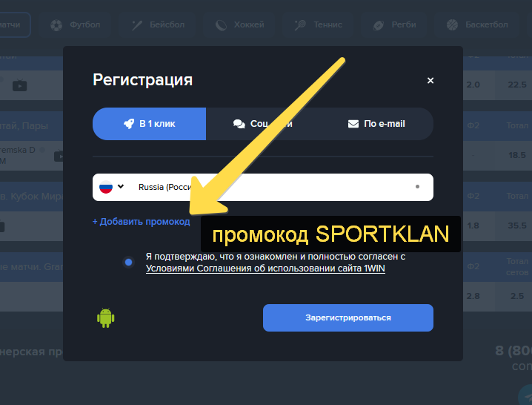Open the Баскетбол ball icon category
The height and width of the screenshot is (405, 532).
point(452,24)
